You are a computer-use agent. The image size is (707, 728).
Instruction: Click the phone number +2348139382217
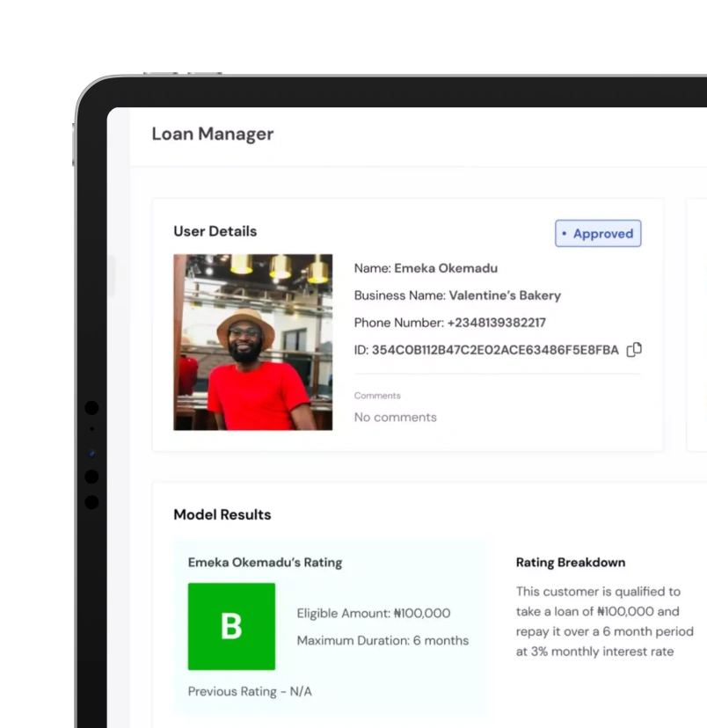(496, 323)
